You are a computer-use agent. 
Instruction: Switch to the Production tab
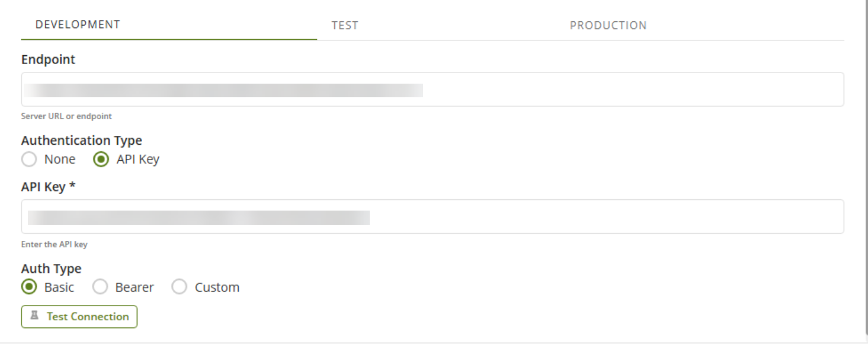click(x=608, y=26)
